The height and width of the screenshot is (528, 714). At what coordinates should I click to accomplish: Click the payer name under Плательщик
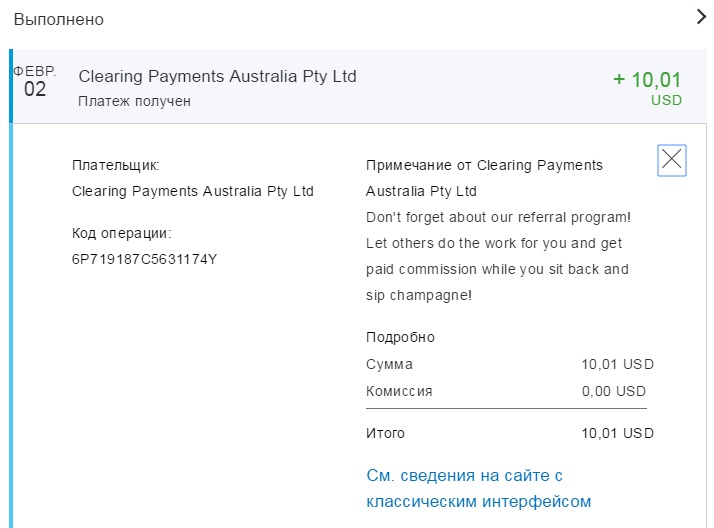click(193, 191)
